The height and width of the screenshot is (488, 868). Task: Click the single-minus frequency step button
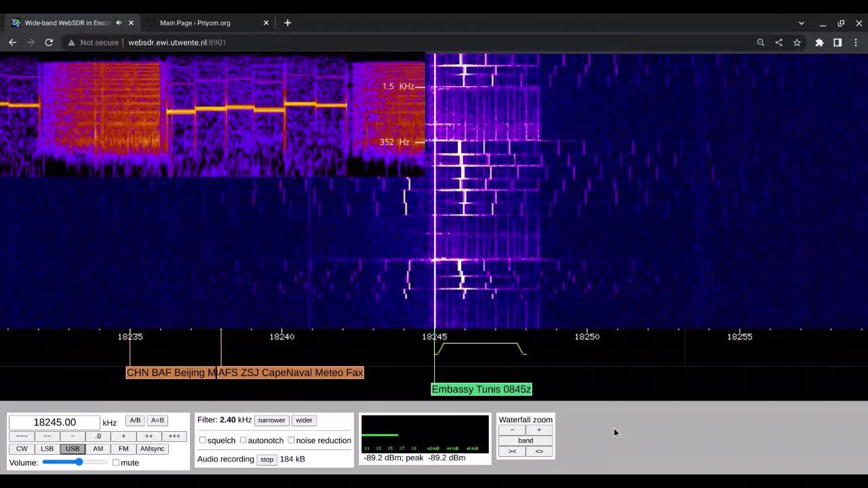point(73,436)
